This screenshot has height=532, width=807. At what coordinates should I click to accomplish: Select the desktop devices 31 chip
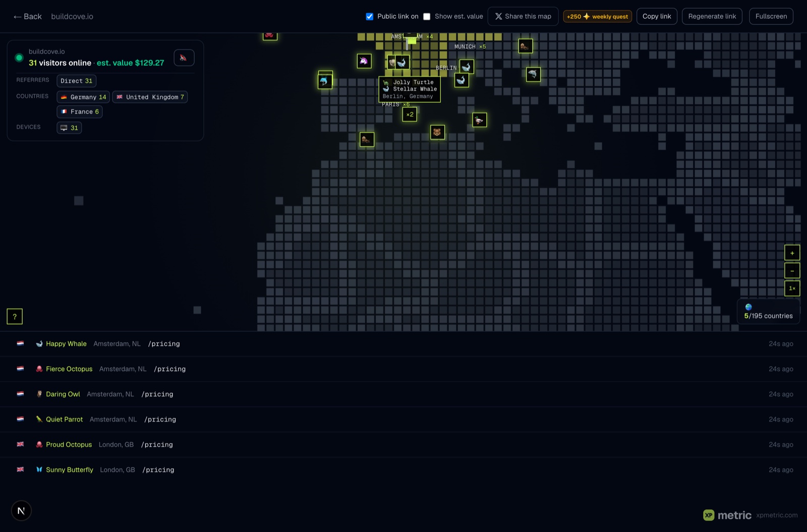click(x=69, y=128)
